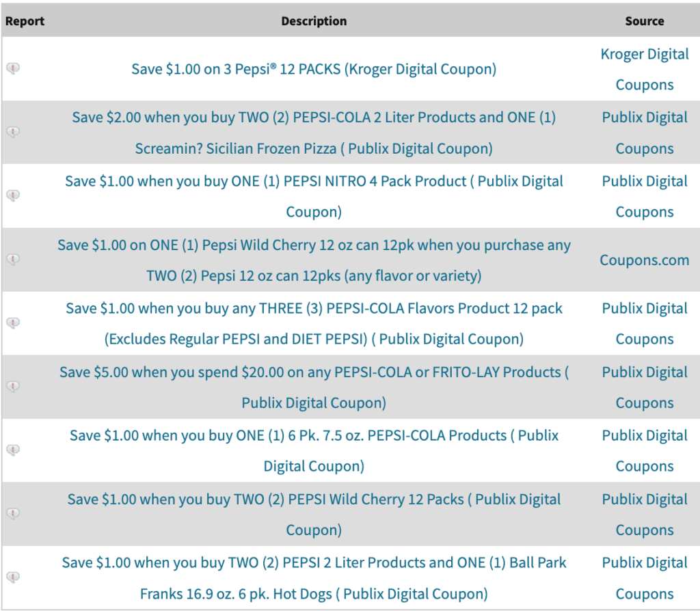Click the Source column header
This screenshot has height=611, width=700.
click(645, 21)
